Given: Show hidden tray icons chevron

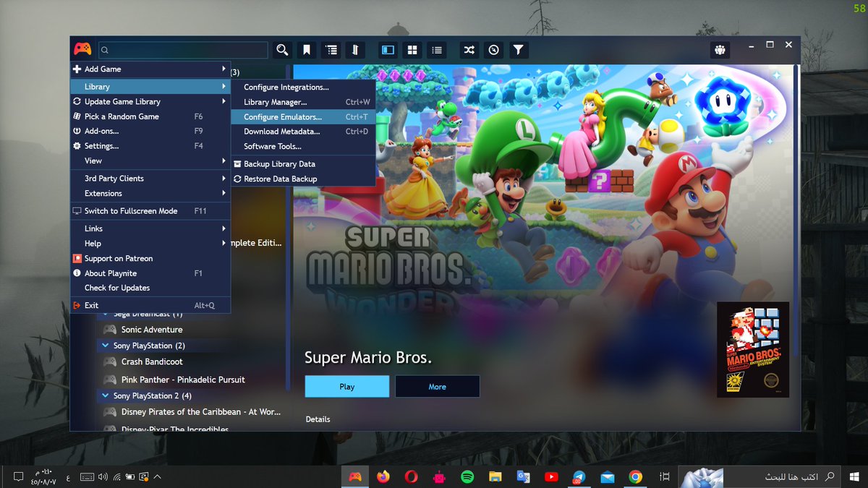Looking at the screenshot, I should coord(158,477).
